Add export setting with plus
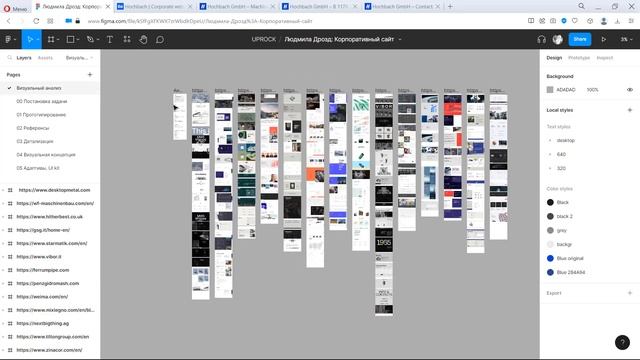The height and width of the screenshot is (360, 640). [x=629, y=293]
